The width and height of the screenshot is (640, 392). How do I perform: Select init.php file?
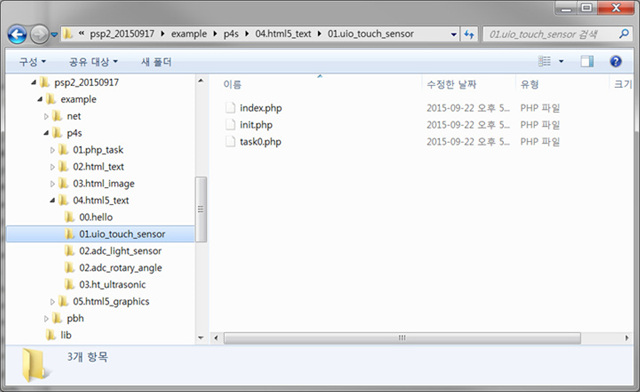coord(256,125)
